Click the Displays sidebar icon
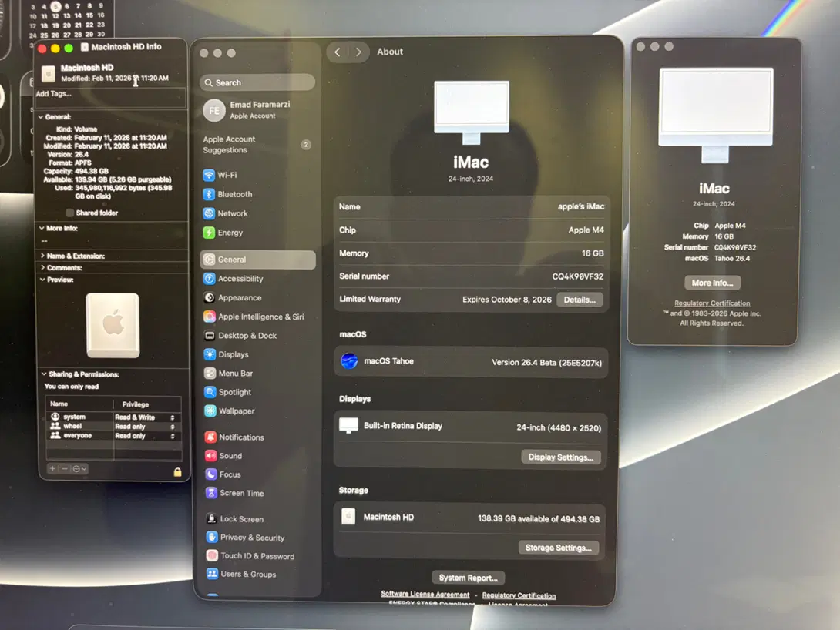This screenshot has height=630, width=840. tap(210, 354)
